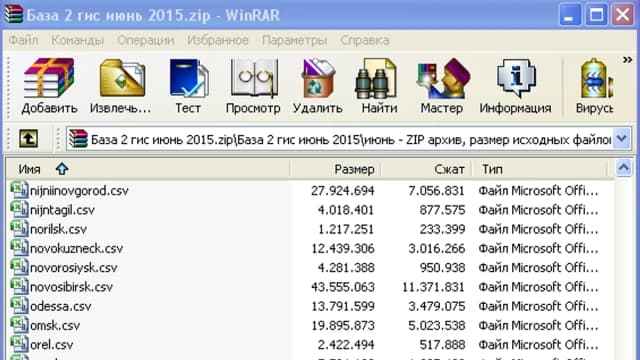The width and height of the screenshot is (640, 360).
Task: Show archive Информация (Info) icon
Action: coord(516,78)
